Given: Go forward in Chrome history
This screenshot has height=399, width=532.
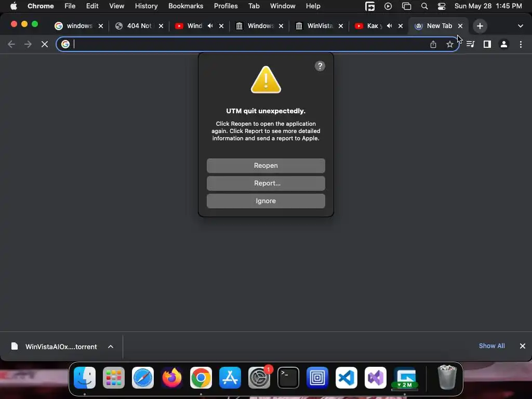Looking at the screenshot, I should [x=28, y=44].
